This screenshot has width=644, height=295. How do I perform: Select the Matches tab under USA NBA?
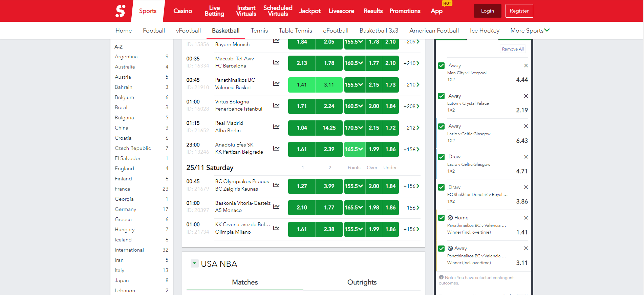tap(245, 282)
